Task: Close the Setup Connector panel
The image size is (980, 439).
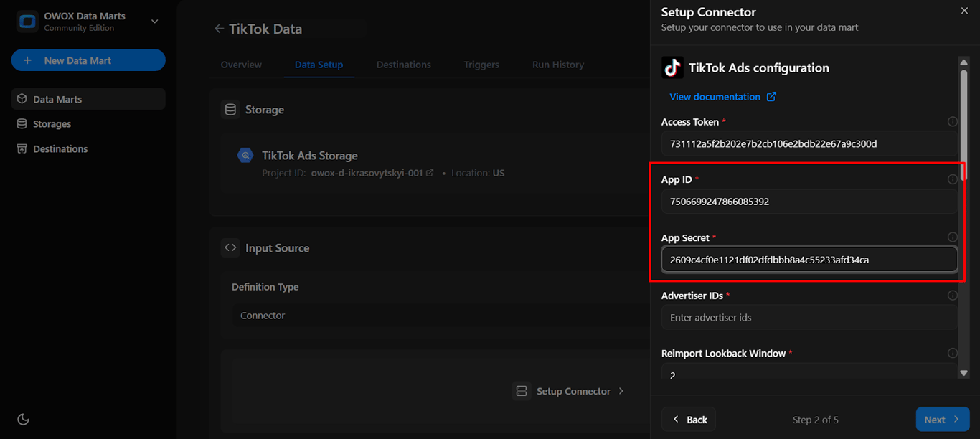Action: pos(964,11)
